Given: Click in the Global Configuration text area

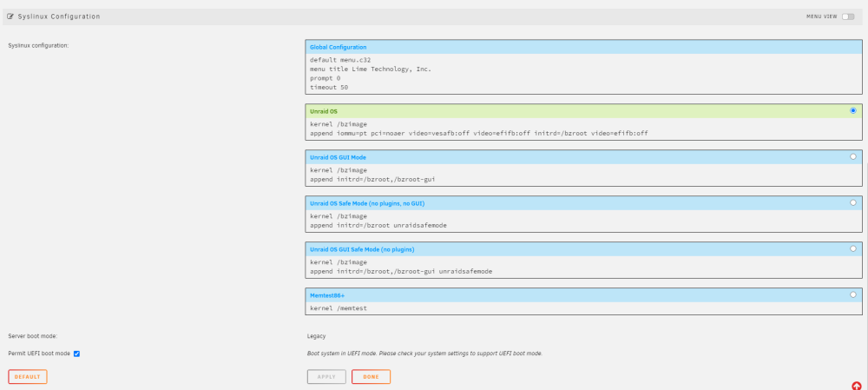Looking at the screenshot, I should (583, 74).
